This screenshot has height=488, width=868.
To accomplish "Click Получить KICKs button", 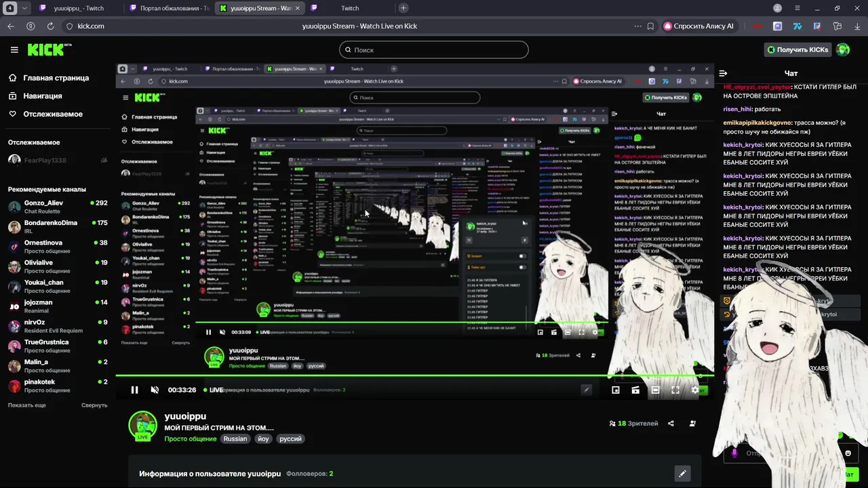I will pyautogui.click(x=797, y=49).
